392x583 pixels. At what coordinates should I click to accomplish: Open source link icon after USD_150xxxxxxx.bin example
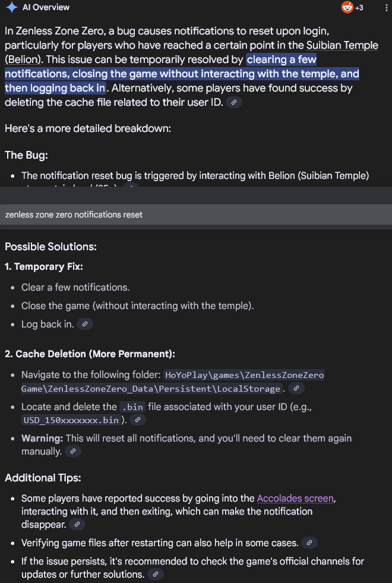point(137,420)
